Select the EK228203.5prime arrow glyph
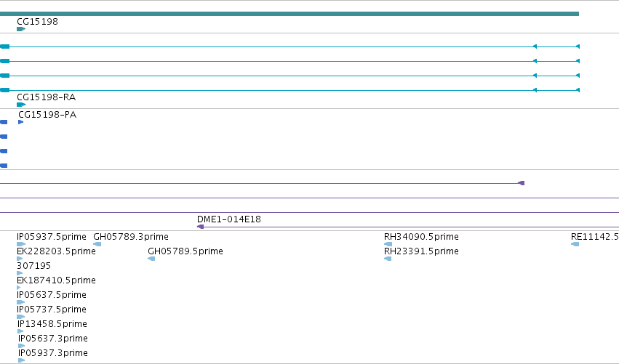619x364 pixels. pyautogui.click(x=20, y=259)
